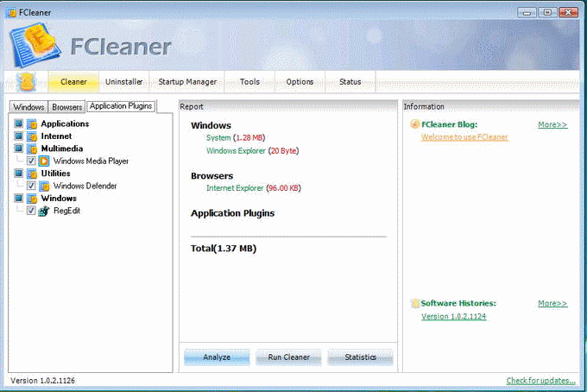
Task: Click the Windows Media Player icon
Action: pyautogui.click(x=44, y=161)
